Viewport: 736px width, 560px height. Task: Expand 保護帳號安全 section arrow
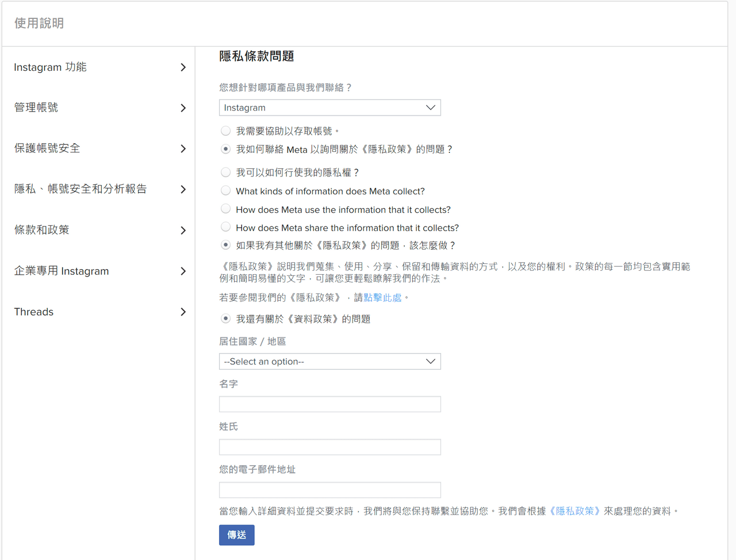tap(183, 149)
